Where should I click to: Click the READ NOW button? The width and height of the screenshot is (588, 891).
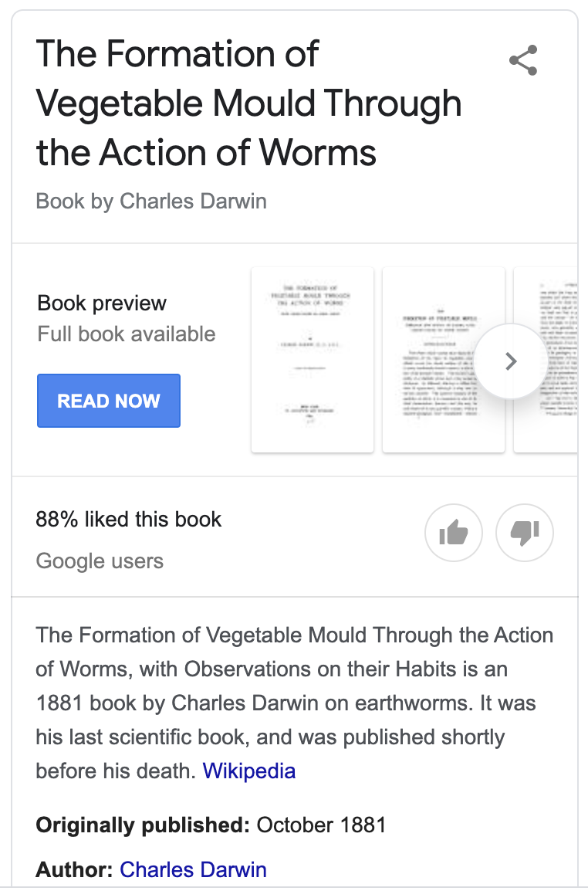[x=109, y=401]
